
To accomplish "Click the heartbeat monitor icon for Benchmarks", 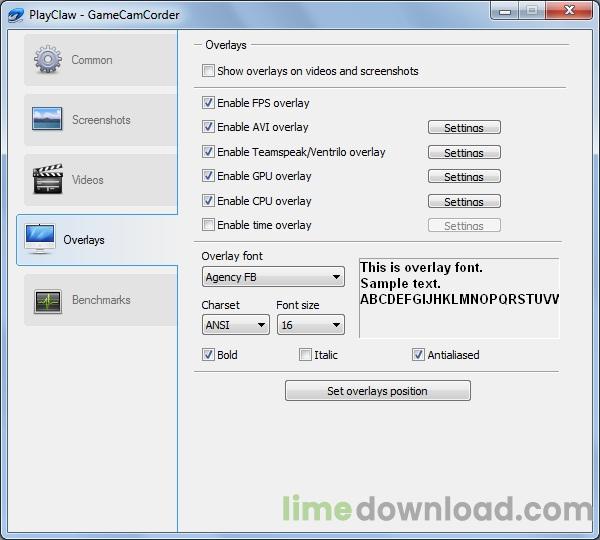I will (x=48, y=302).
